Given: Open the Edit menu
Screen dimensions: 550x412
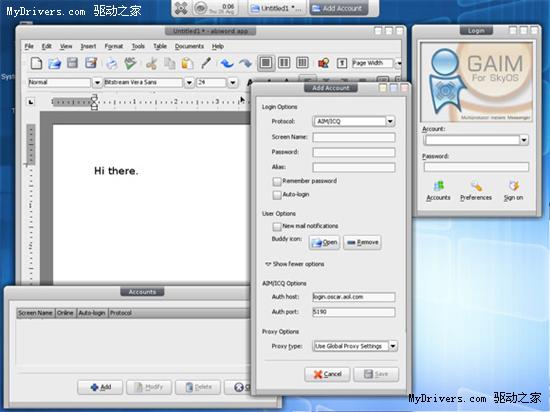Looking at the screenshot, I should tap(47, 46).
